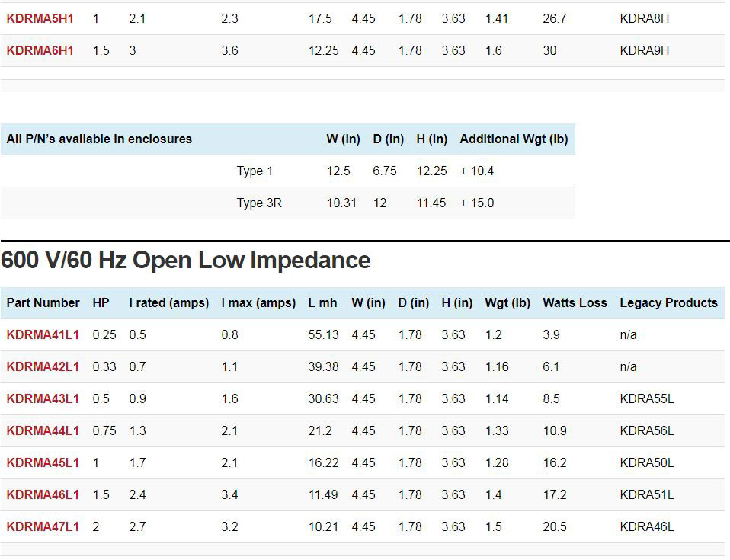Click the '0.25' HP value for KDRMA41L1
The width and height of the screenshot is (730, 560).
tap(104, 334)
